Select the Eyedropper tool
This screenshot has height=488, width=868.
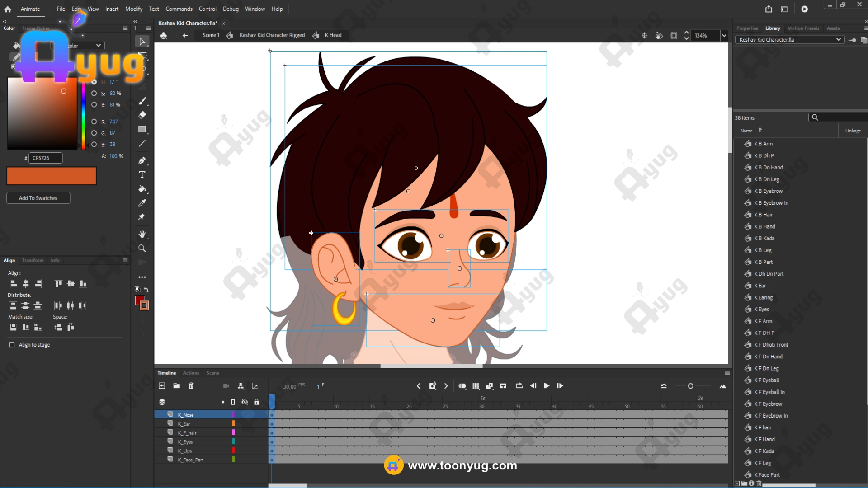[142, 203]
